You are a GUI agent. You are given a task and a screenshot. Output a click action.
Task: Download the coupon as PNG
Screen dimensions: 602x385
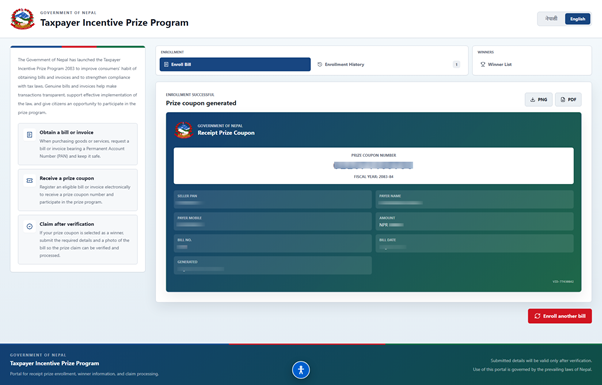(x=538, y=99)
